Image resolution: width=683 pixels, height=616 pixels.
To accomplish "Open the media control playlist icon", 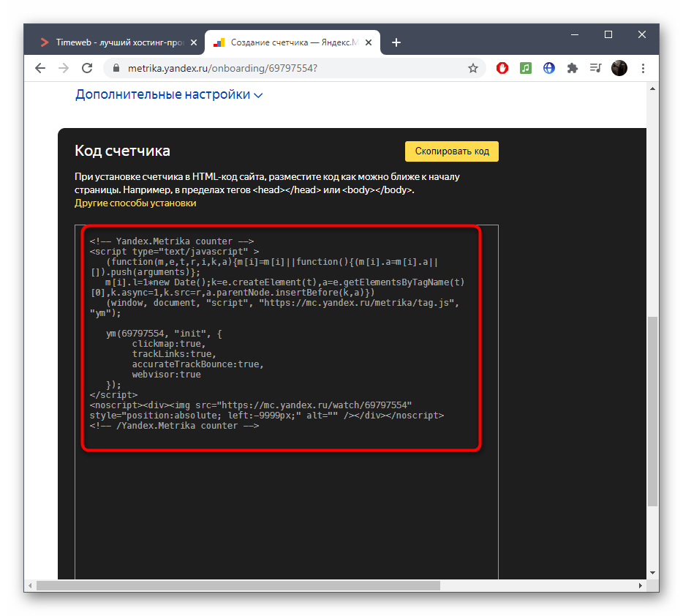I will [x=595, y=68].
